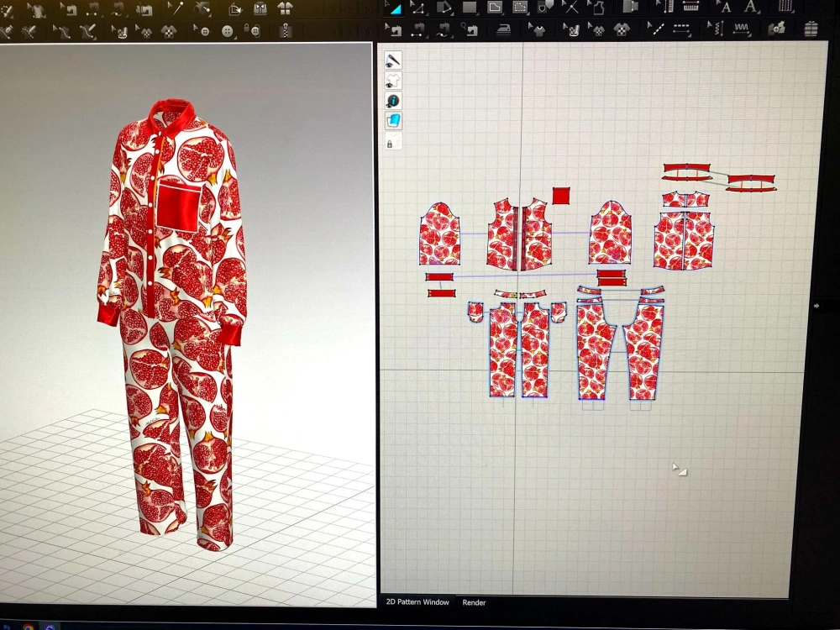840x630 pixels.
Task: Select the Transform Pattern tool
Action: point(393,9)
